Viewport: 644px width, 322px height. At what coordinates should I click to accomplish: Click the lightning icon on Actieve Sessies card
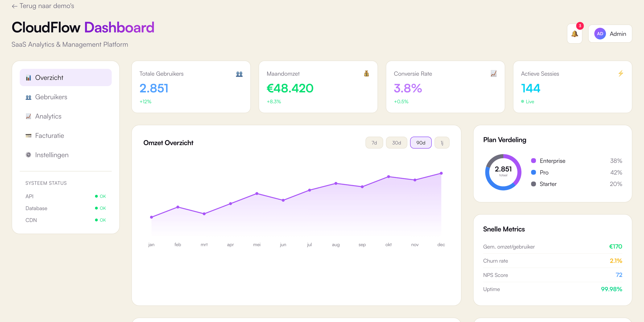621,74
